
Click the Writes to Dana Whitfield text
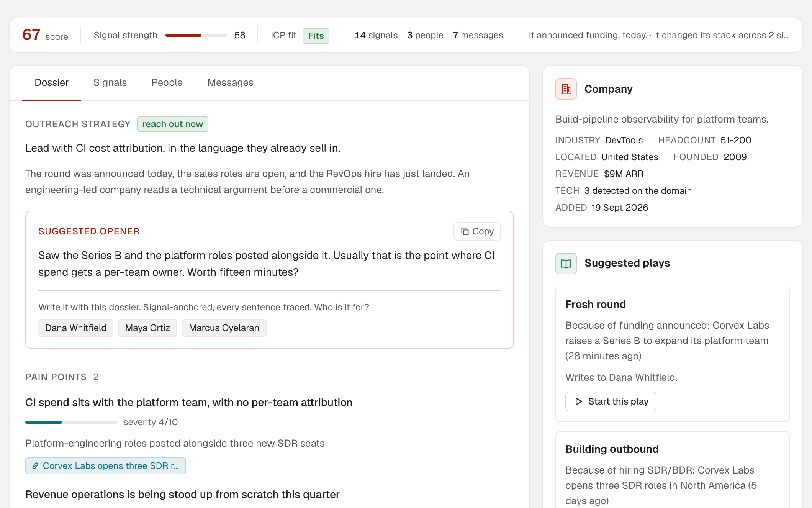tap(621, 377)
